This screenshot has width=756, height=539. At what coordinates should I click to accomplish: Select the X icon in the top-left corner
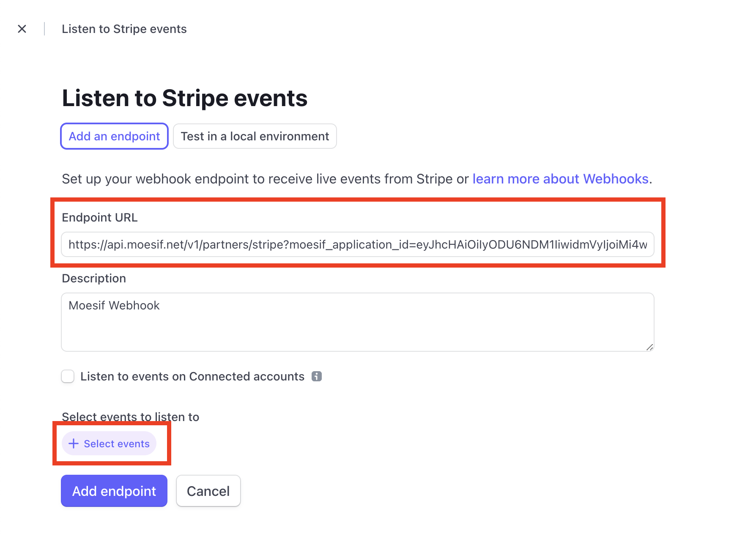click(22, 29)
